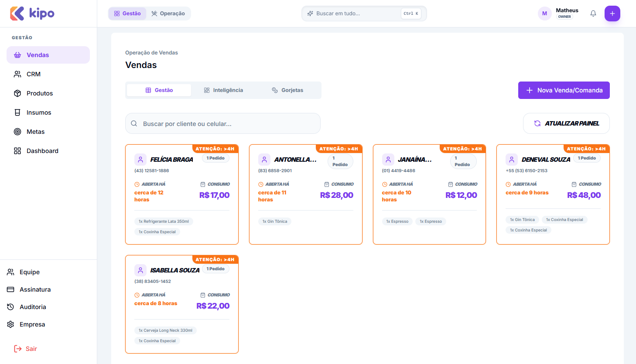Viewport: 636px width, 364px height.
Task: Click the Nova Venda/Comanda button
Action: 564,90
